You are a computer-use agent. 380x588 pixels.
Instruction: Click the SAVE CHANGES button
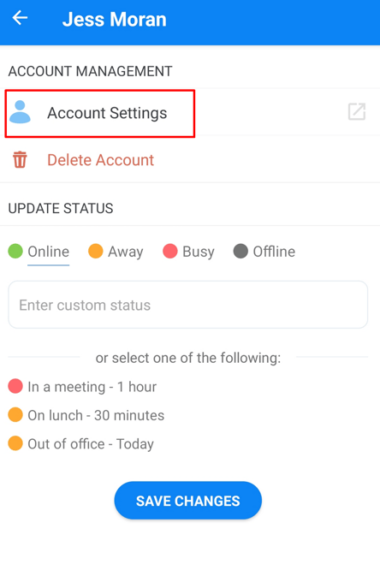click(x=188, y=501)
